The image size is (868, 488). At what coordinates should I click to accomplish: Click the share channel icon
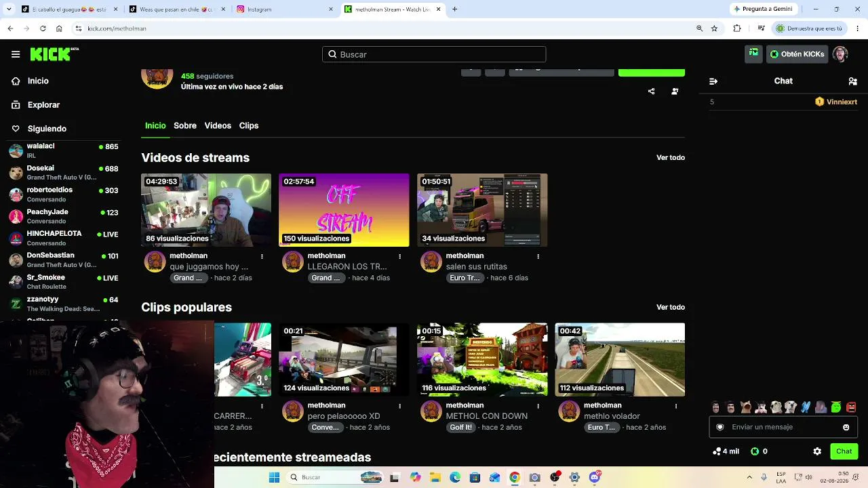coord(651,91)
